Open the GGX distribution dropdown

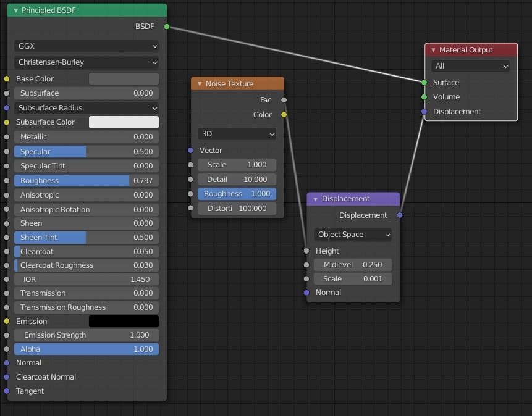coord(87,46)
